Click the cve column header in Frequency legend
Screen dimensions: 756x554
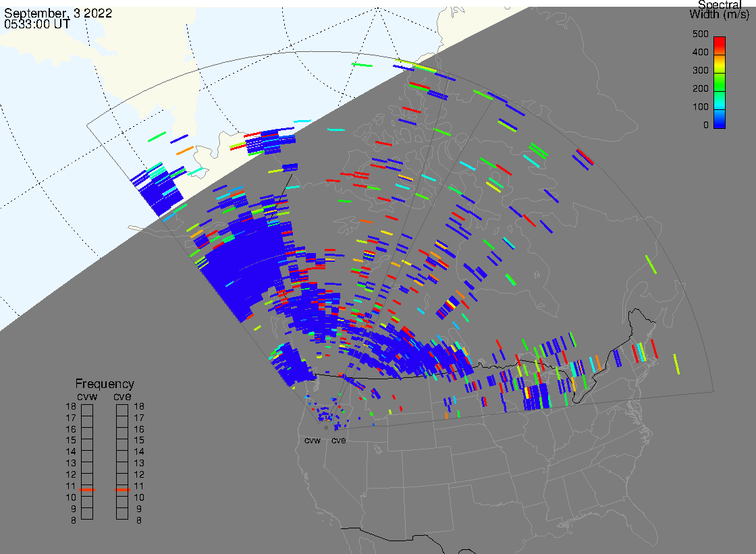click(x=122, y=396)
